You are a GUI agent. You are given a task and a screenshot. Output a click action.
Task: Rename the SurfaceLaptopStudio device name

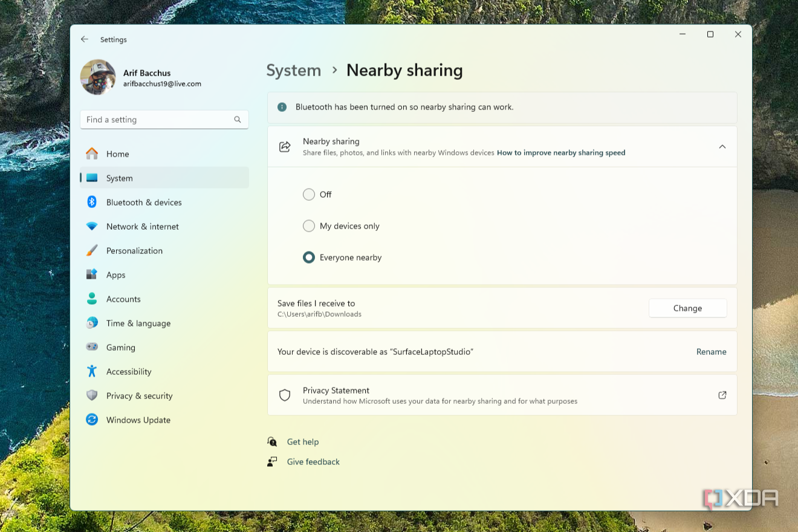coord(711,351)
